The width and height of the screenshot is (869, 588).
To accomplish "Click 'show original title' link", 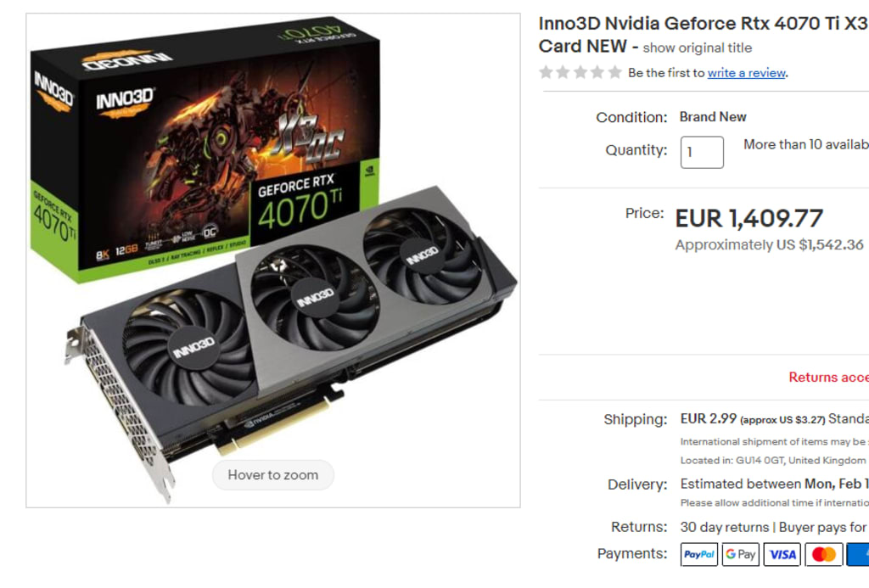I will [698, 48].
